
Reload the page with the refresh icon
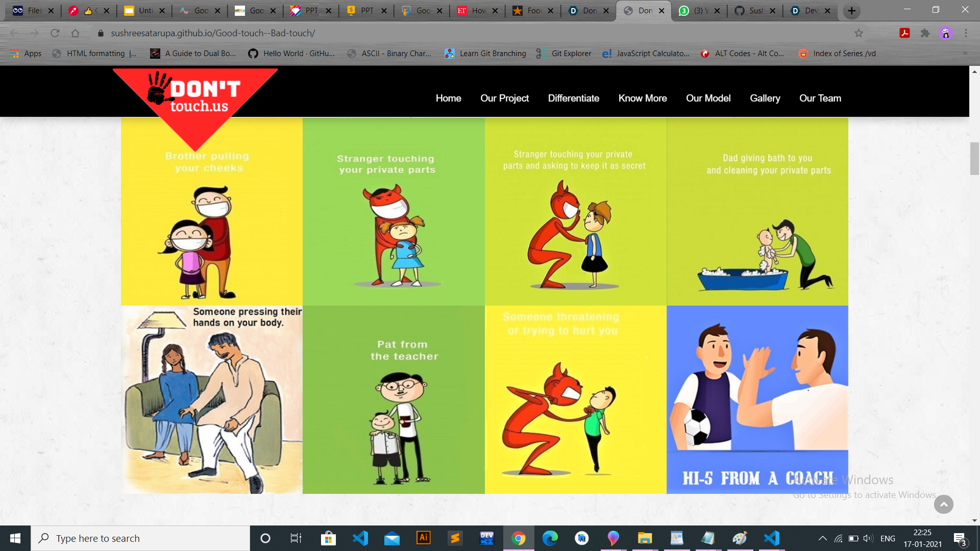(55, 33)
